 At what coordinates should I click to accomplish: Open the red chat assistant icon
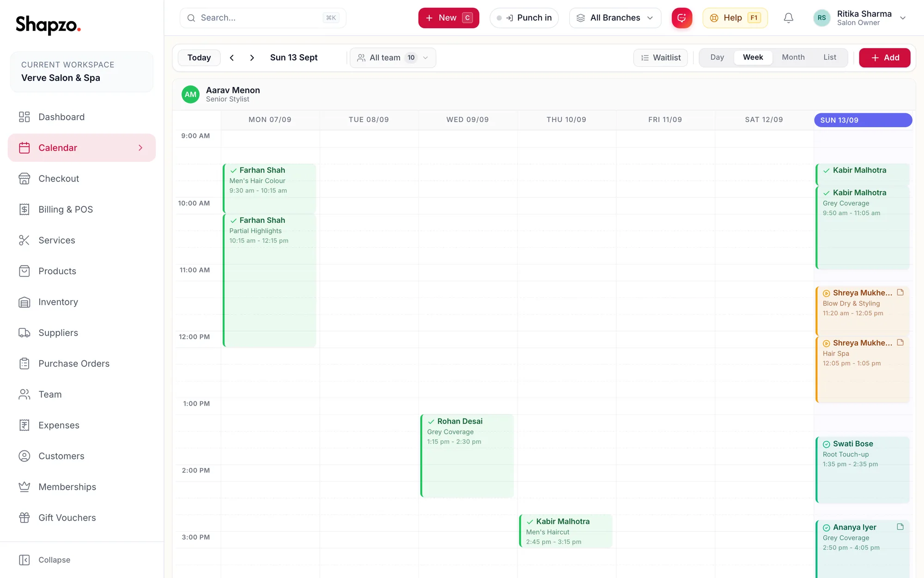click(x=682, y=18)
